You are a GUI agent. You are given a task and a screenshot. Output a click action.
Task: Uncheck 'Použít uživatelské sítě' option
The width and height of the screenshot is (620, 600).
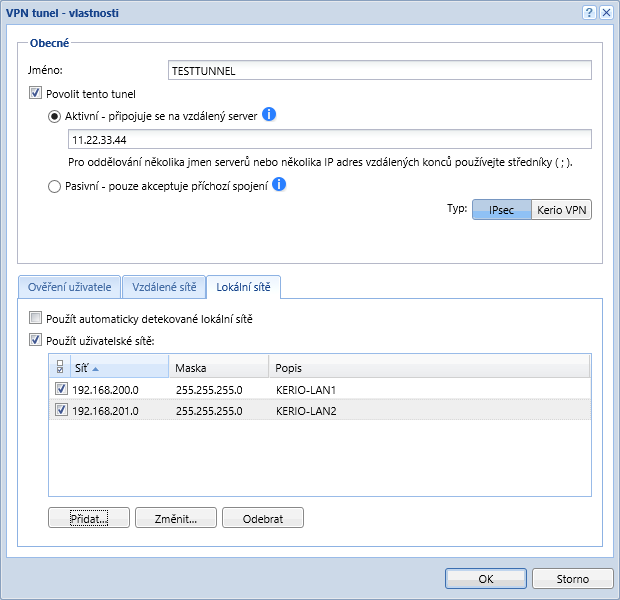point(36,340)
